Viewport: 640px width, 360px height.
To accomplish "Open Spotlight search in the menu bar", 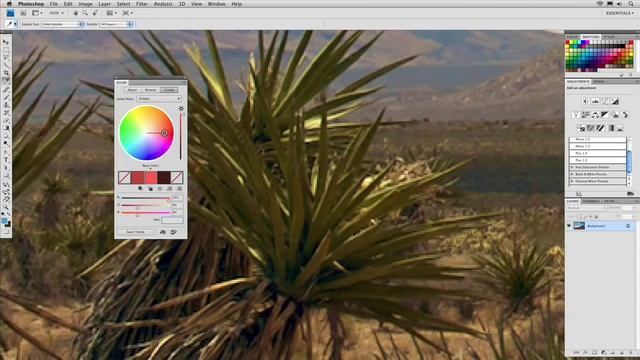I will pos(631,4).
